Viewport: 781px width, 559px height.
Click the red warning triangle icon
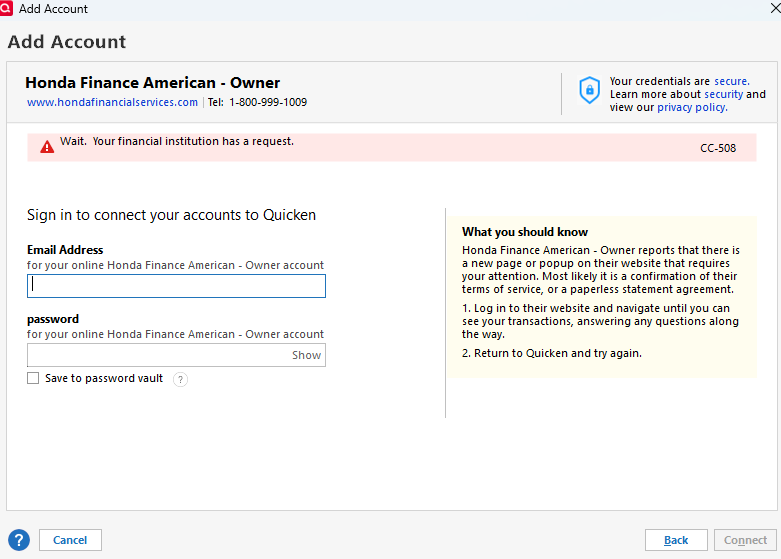click(x=47, y=147)
